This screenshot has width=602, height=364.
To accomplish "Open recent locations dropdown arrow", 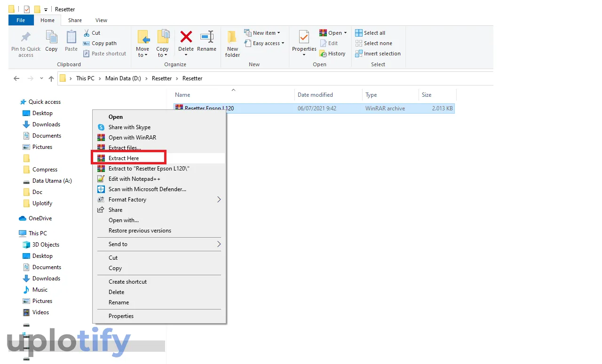I will [x=41, y=78].
